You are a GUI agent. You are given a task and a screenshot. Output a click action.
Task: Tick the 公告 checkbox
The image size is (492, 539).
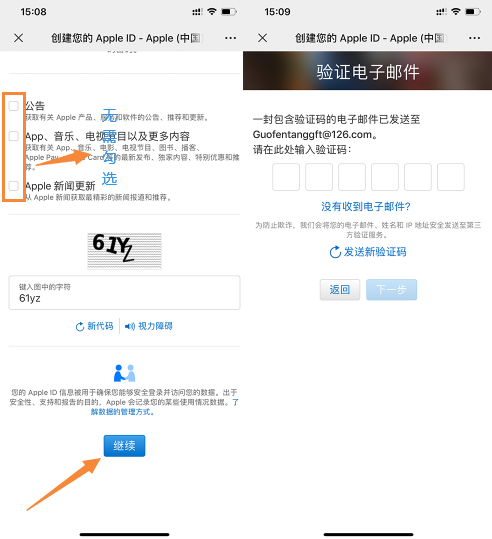tap(14, 106)
